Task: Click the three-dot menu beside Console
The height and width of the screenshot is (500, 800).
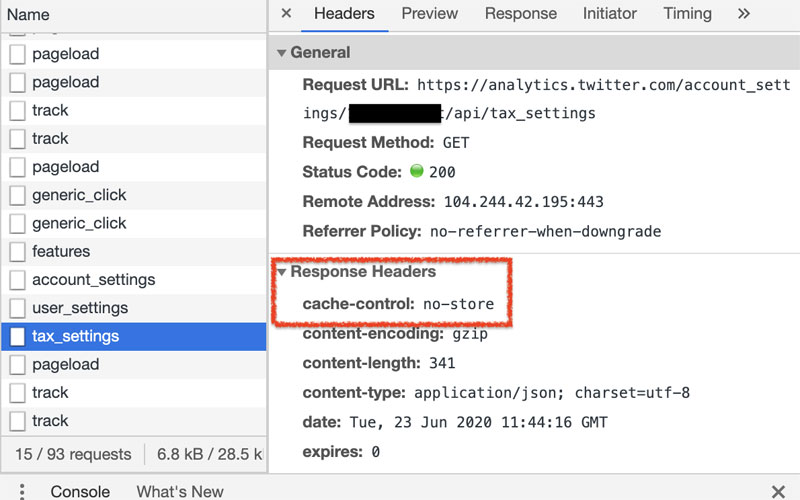Action: point(22,491)
